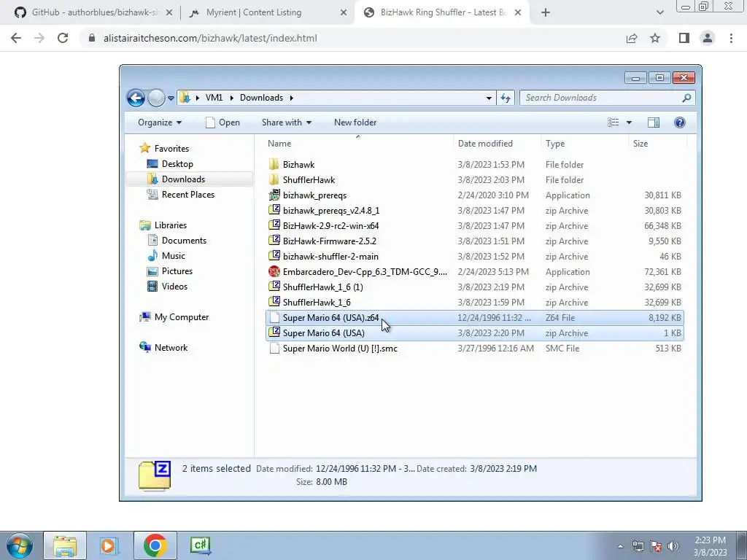Viewport: 747px width, 560px height.
Task: Open Chrome from the taskbar
Action: click(155, 545)
